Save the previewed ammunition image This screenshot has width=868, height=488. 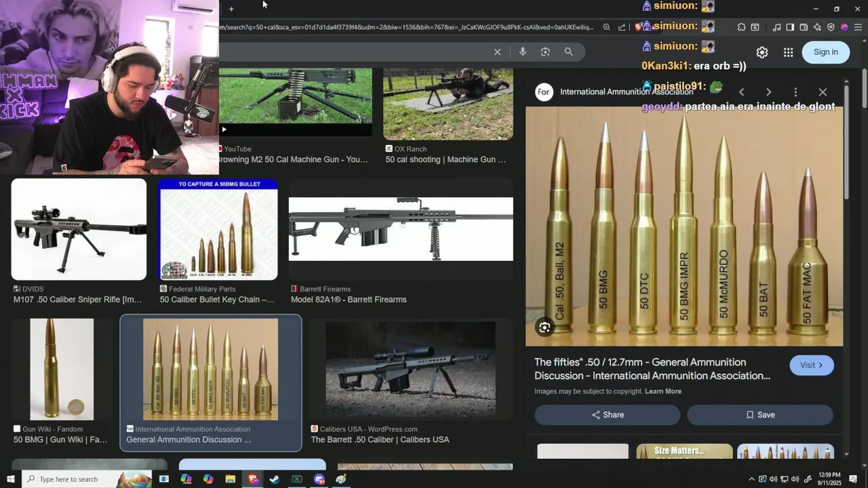click(x=759, y=415)
